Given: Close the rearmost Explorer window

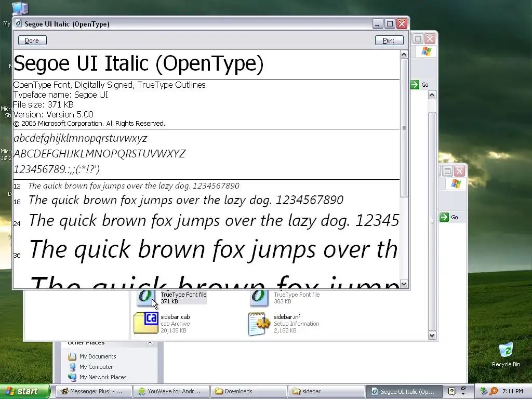Looking at the screenshot, I should pyautogui.click(x=460, y=171).
